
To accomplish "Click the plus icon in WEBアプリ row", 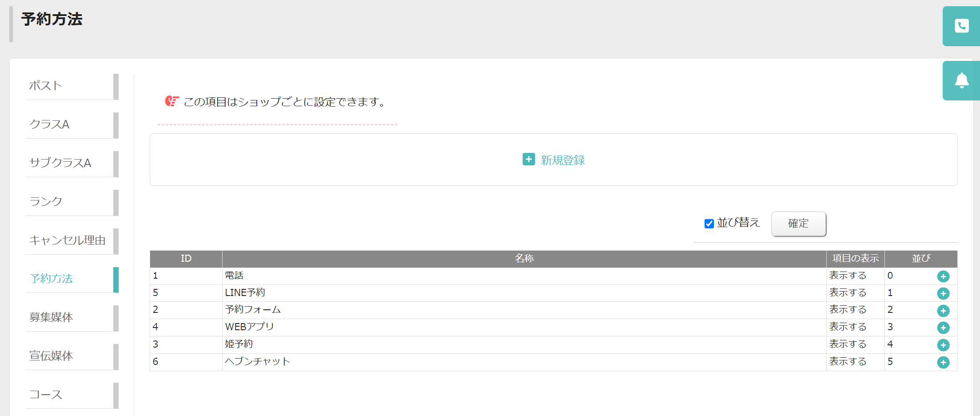I will pos(943,328).
